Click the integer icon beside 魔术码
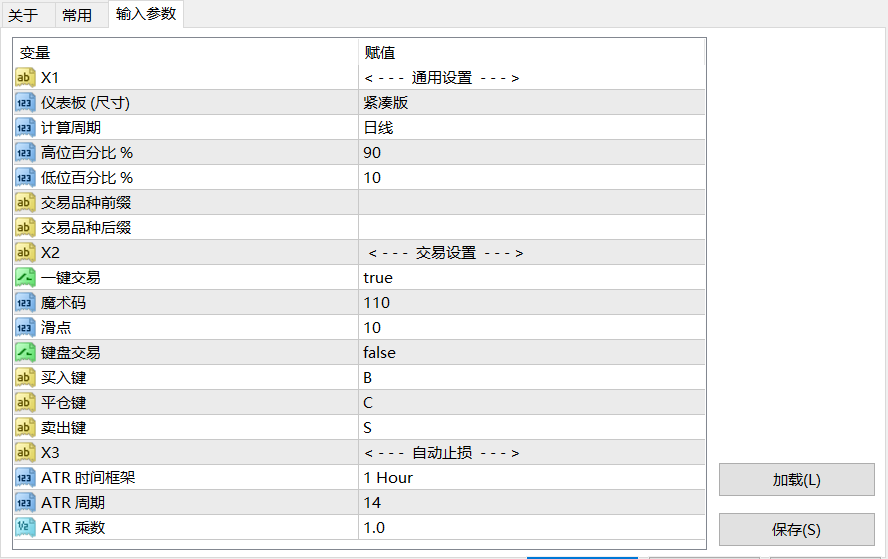 pos(26,303)
